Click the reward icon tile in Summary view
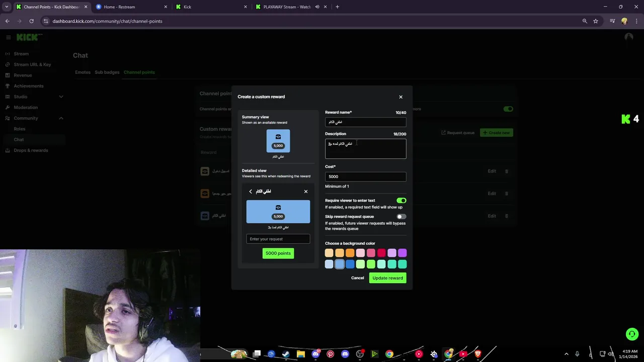This screenshot has width=644, height=362. pos(278,141)
